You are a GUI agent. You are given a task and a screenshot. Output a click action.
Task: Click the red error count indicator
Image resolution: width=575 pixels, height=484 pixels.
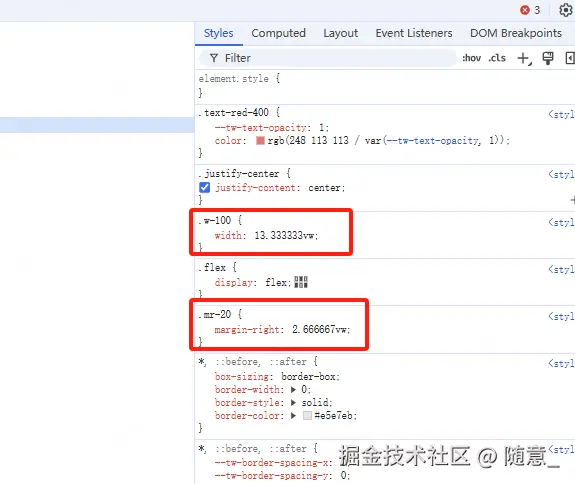(530, 10)
